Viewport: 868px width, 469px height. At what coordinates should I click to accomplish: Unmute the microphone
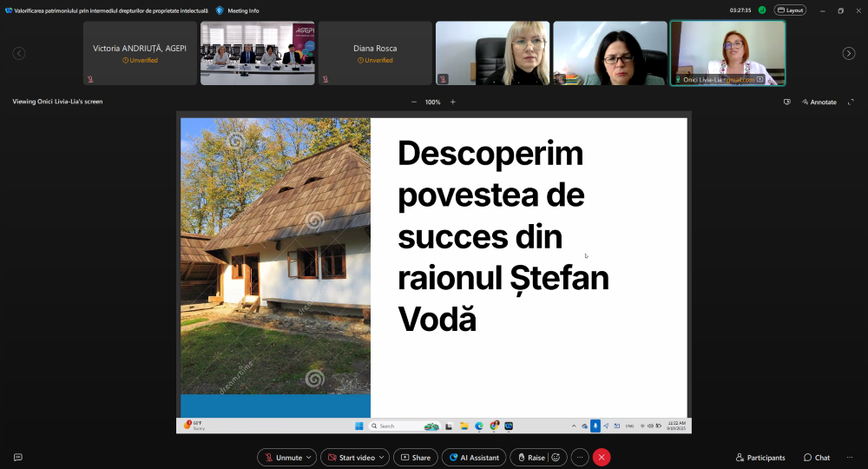point(284,457)
